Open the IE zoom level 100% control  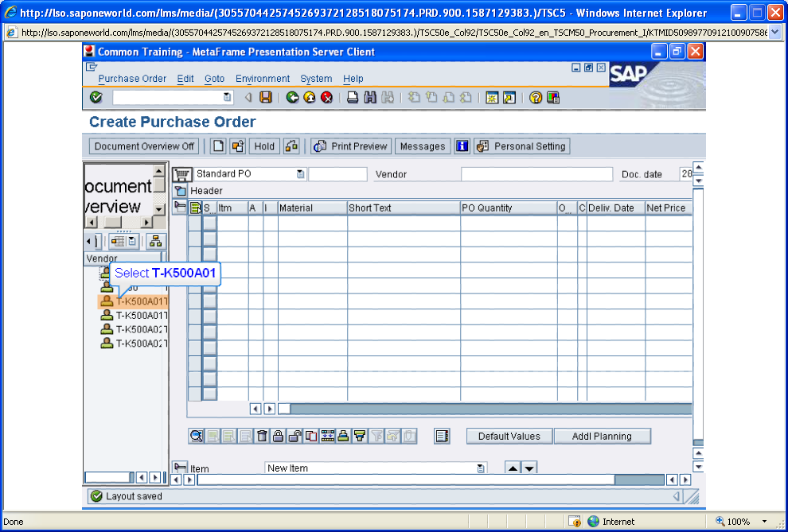(x=742, y=522)
